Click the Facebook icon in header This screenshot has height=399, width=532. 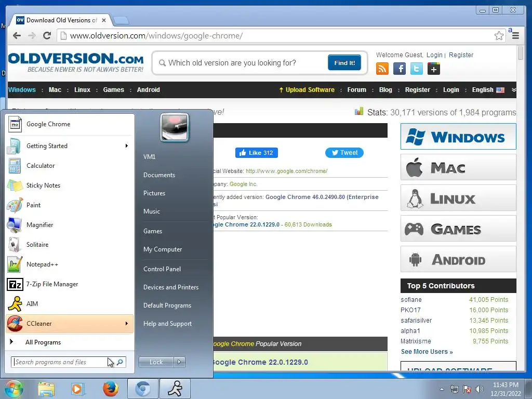400,69
